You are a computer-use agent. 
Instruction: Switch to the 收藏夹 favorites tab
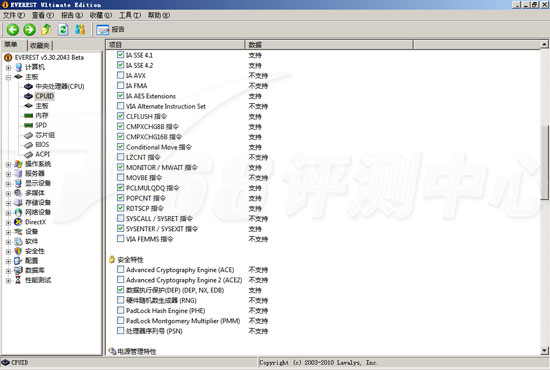coord(40,46)
